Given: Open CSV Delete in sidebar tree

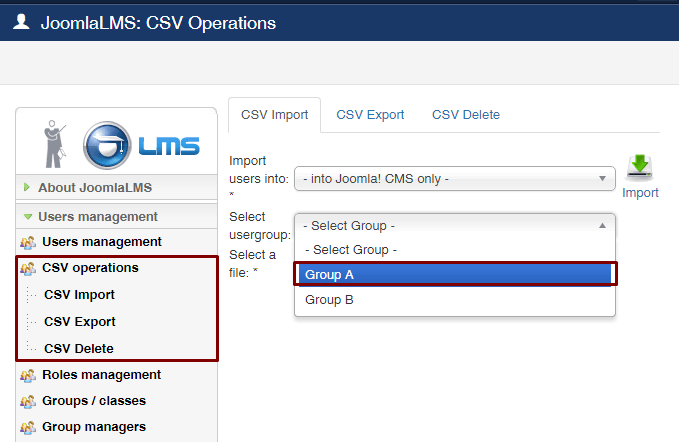Looking at the screenshot, I should [79, 348].
